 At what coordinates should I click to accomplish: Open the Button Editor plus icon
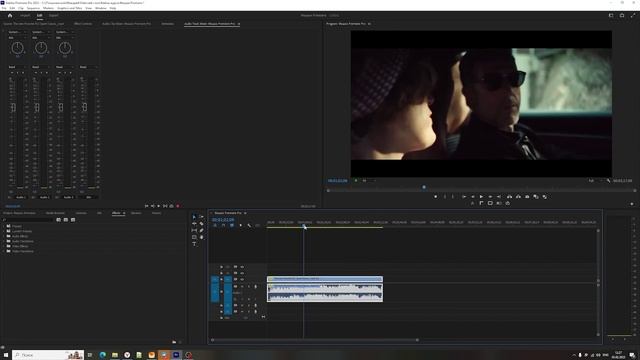[632, 203]
